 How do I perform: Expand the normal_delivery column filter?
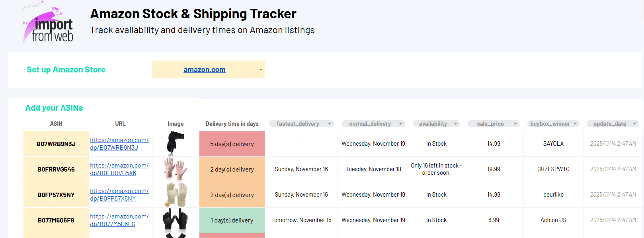pos(400,124)
